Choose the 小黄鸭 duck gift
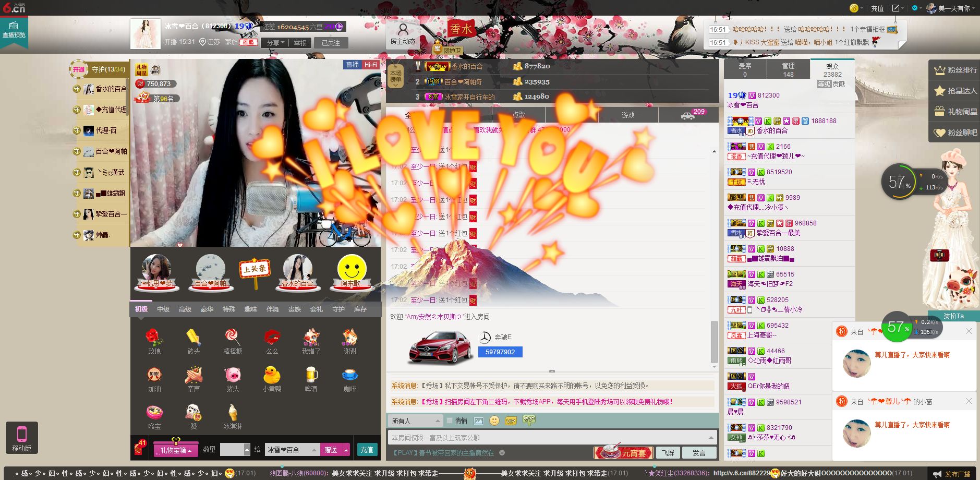 pyautogui.click(x=272, y=375)
